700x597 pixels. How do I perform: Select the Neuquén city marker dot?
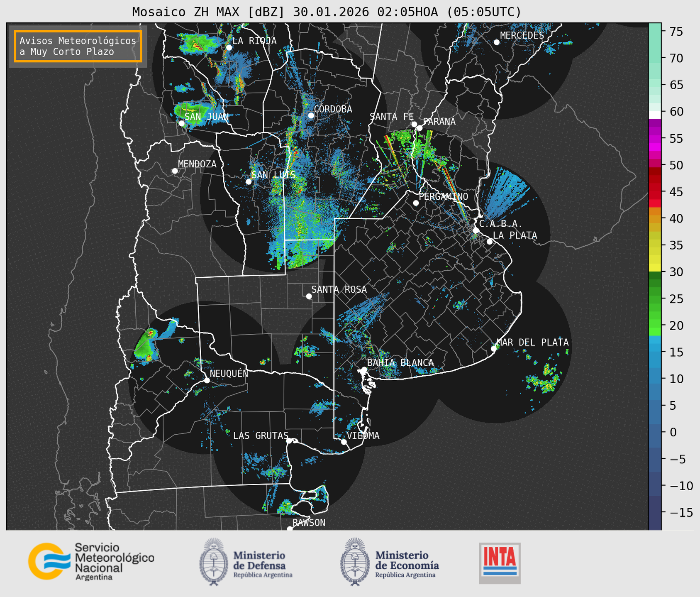207,380
